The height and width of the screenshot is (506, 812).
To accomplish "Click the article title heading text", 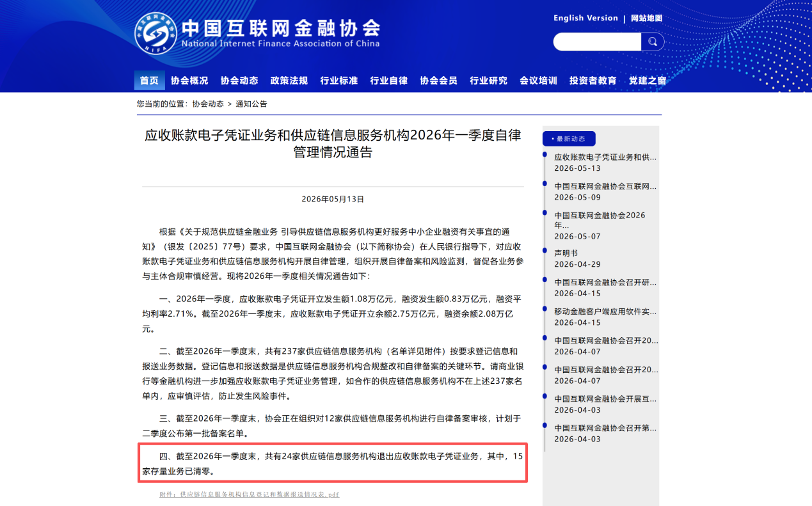I will pos(333,144).
